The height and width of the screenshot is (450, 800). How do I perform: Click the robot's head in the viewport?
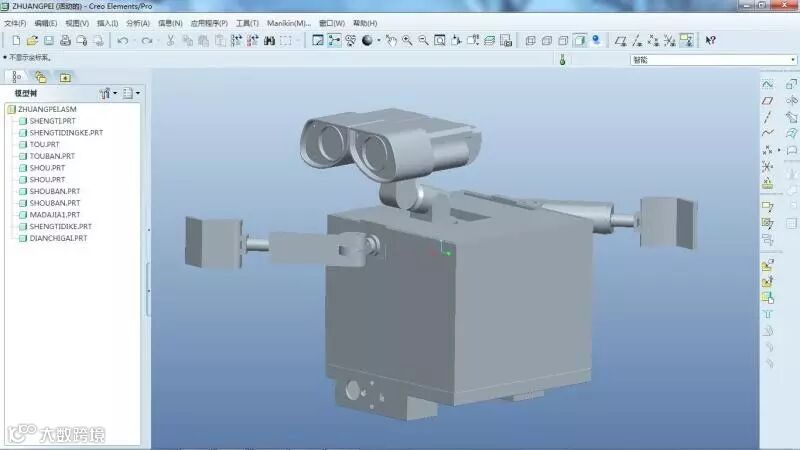pyautogui.click(x=390, y=143)
